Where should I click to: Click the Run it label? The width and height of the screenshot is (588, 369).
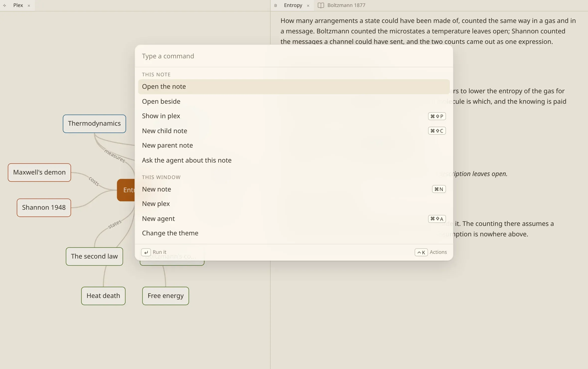[x=159, y=252]
